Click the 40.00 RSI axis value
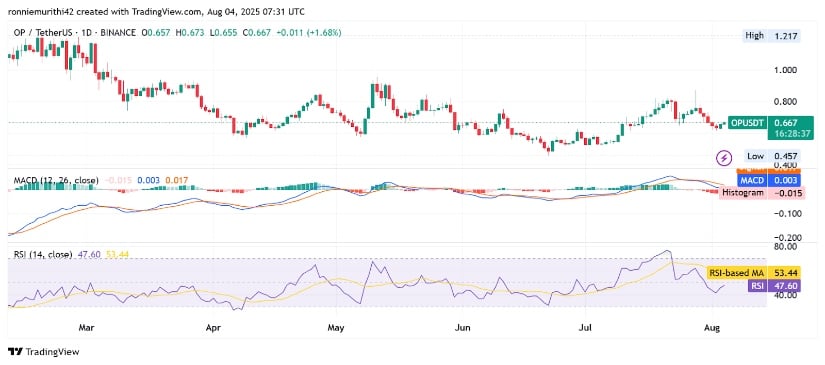This screenshot has height=365, width=825. (786, 295)
